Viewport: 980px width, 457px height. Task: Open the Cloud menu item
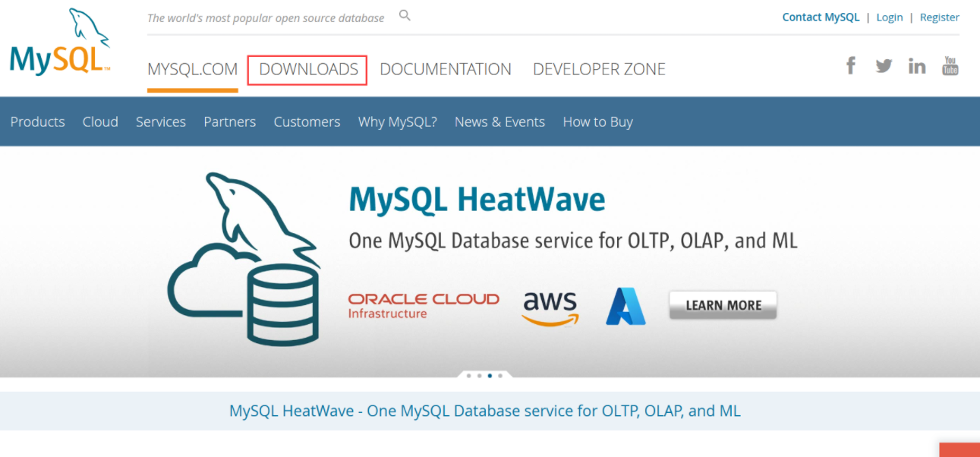coord(100,121)
